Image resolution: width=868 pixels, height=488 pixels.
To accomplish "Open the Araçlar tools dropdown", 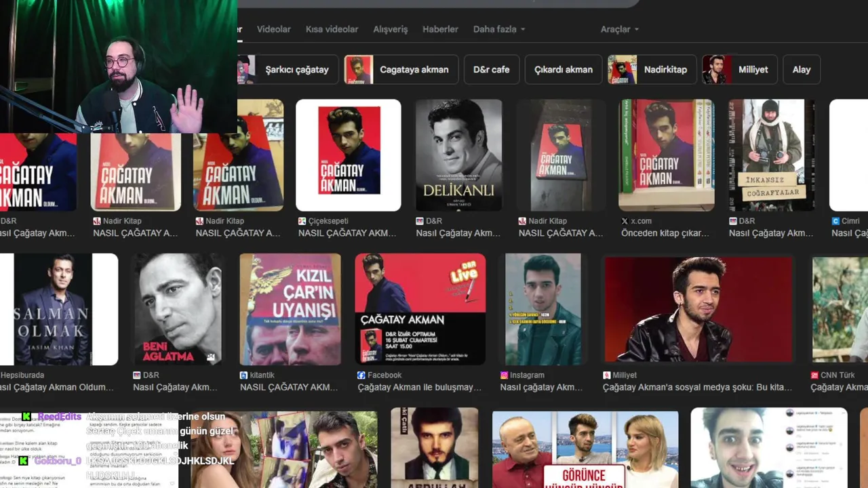I will (619, 29).
